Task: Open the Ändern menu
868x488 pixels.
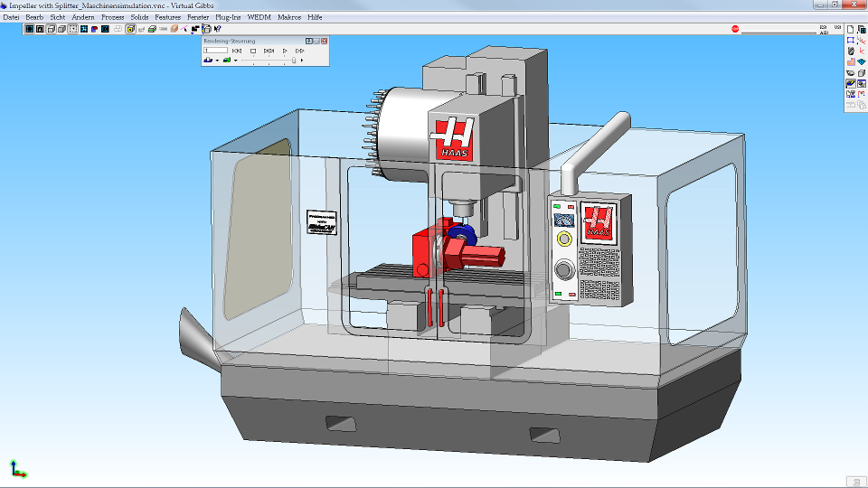Action: pos(83,17)
